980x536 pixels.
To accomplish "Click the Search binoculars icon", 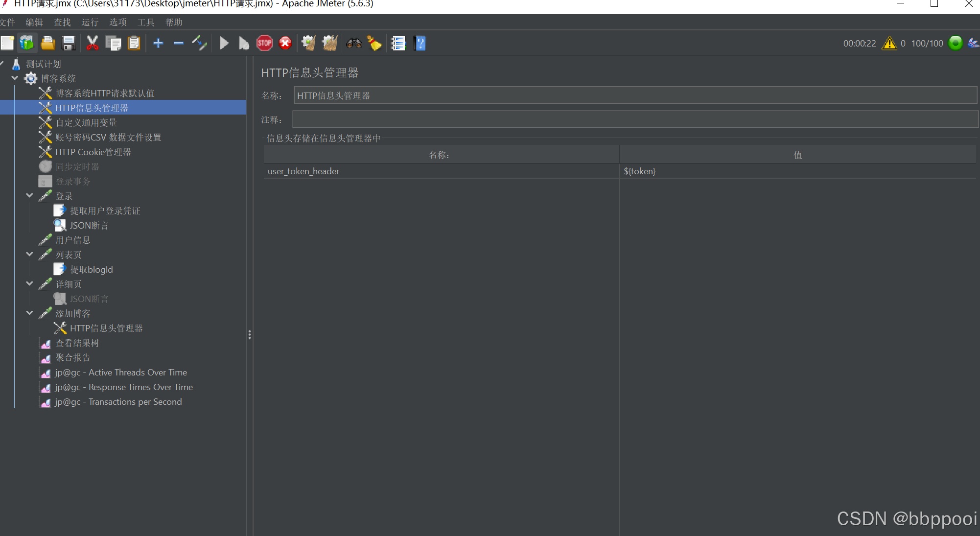I will 354,43.
